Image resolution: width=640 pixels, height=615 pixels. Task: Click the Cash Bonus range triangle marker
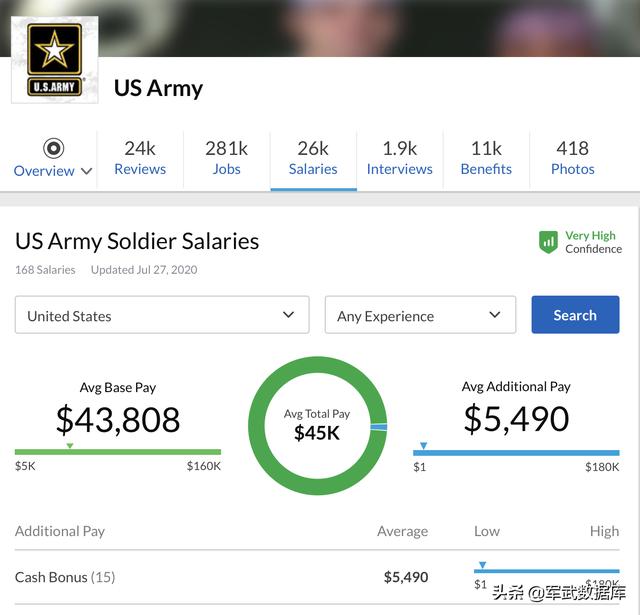482,565
